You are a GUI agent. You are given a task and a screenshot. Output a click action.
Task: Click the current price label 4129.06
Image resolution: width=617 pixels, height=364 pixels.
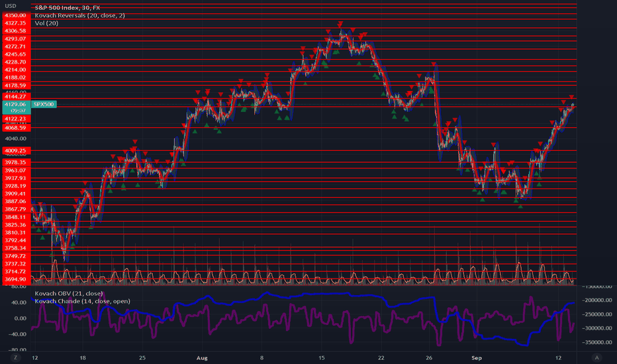pyautogui.click(x=16, y=105)
